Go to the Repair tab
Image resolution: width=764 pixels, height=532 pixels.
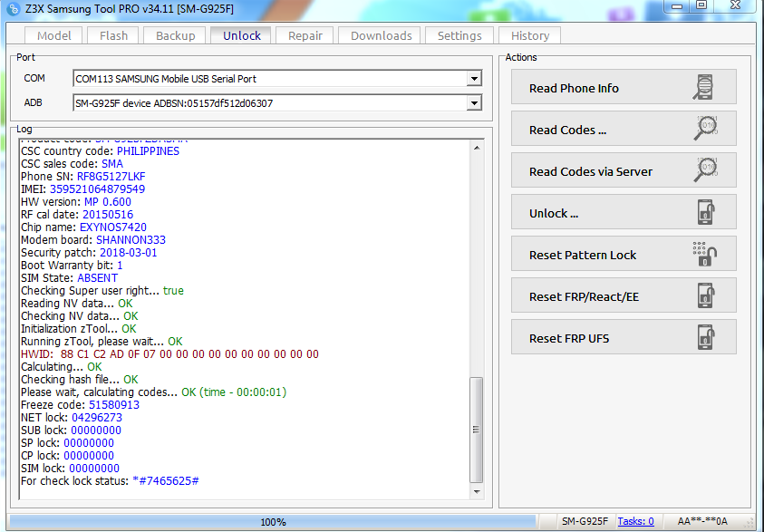pos(305,35)
